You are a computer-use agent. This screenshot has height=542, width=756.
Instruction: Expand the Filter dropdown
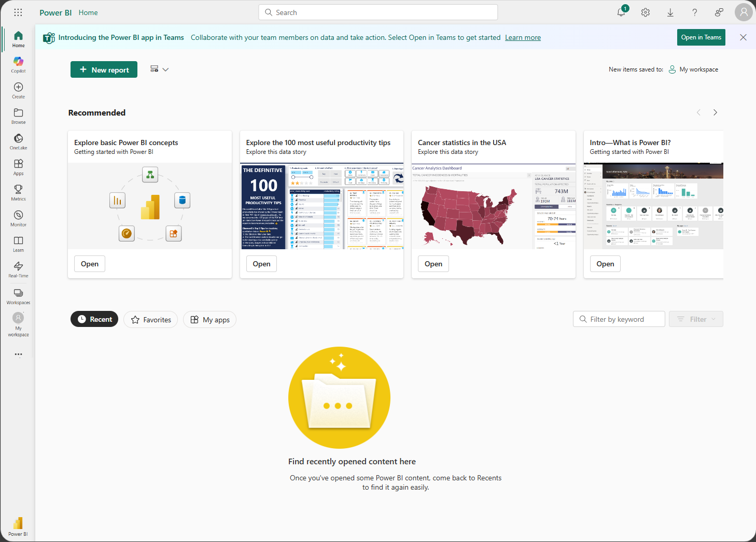coord(696,319)
